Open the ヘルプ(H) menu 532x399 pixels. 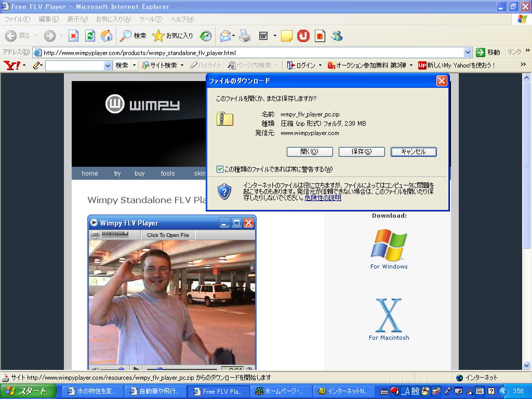(x=182, y=19)
